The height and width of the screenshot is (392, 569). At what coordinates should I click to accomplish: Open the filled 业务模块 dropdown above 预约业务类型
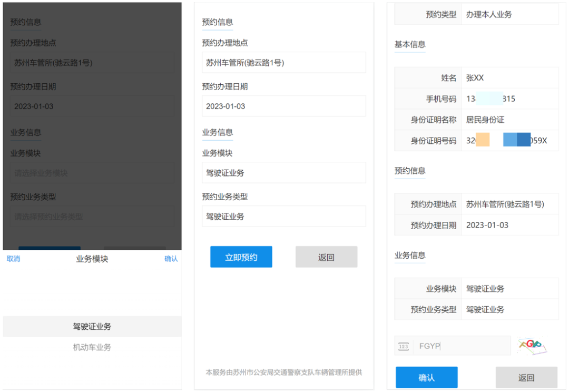click(283, 173)
